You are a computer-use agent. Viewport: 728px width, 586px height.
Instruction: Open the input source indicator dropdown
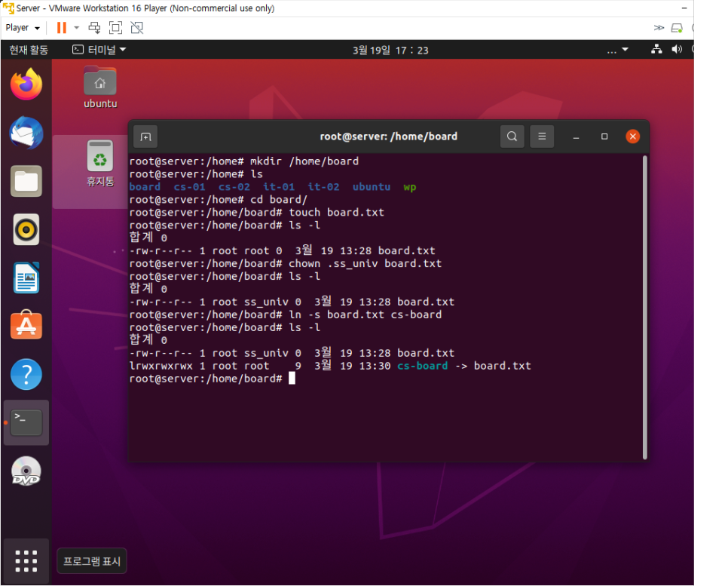point(617,50)
